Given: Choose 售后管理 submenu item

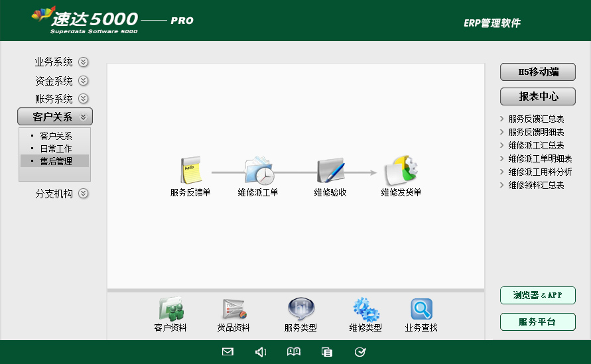Looking at the screenshot, I should [x=55, y=161].
